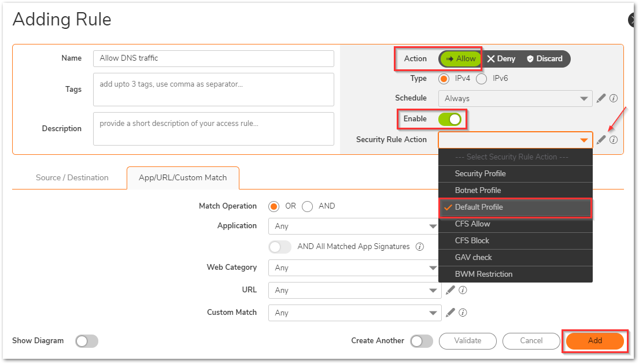Turn on the Show Diagram toggle
Viewport: 639px width, 364px height.
point(87,341)
